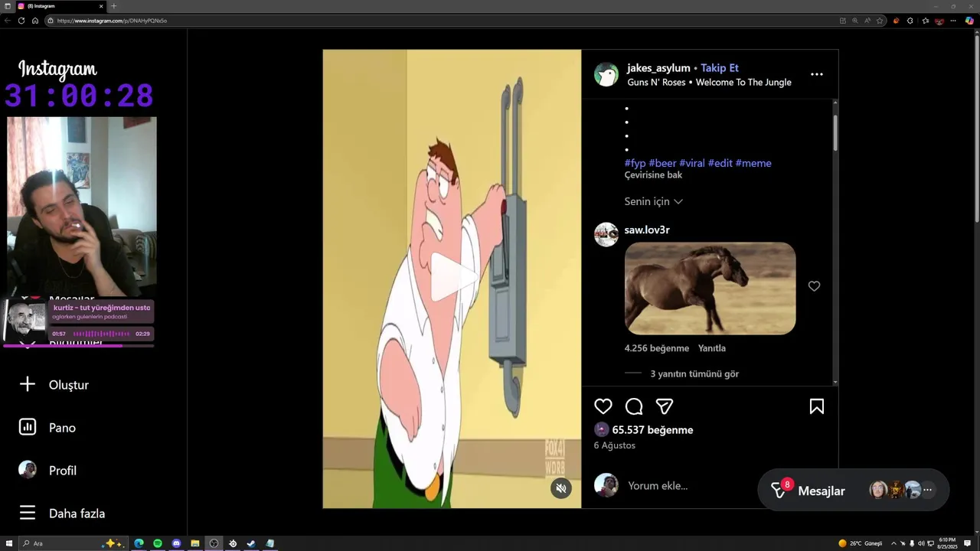The height and width of the screenshot is (551, 980).
Task: Open saw.lov3r commenter username
Action: pos(647,230)
